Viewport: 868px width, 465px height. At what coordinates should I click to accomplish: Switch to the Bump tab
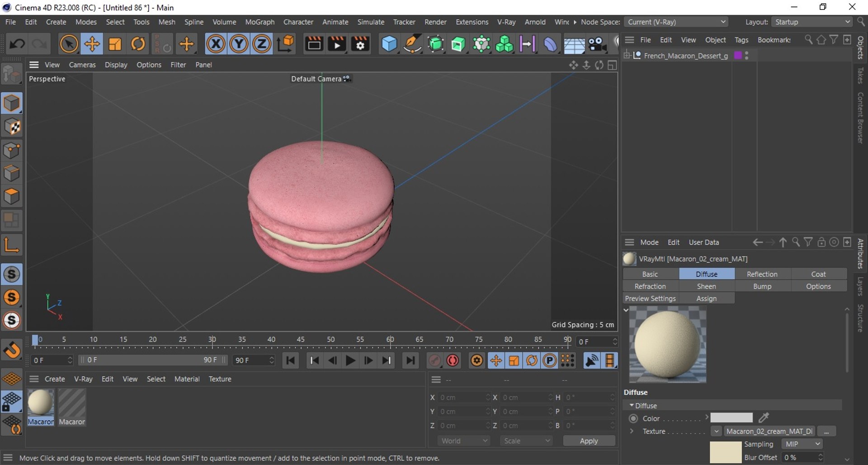click(762, 286)
